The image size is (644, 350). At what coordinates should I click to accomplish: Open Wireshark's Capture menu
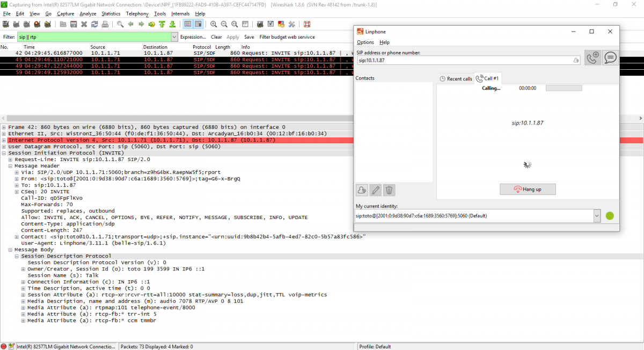(x=65, y=13)
